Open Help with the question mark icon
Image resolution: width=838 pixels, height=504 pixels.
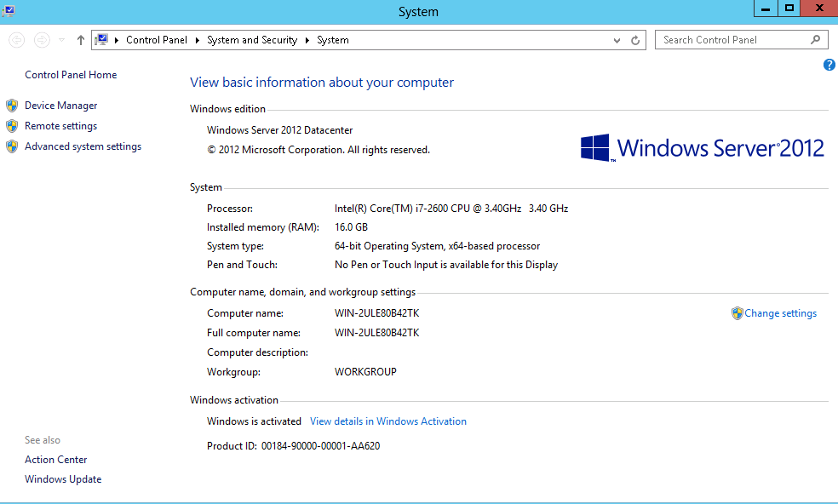[x=829, y=66]
